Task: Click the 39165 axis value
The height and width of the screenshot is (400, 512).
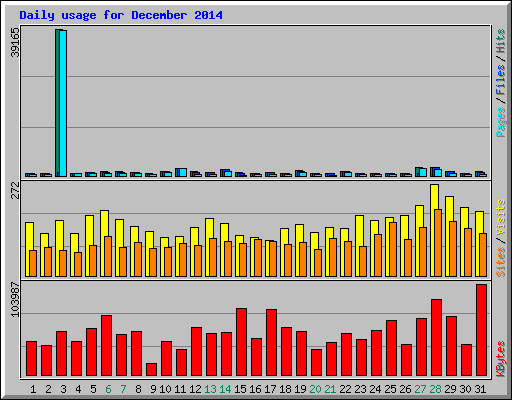Action: [15, 42]
